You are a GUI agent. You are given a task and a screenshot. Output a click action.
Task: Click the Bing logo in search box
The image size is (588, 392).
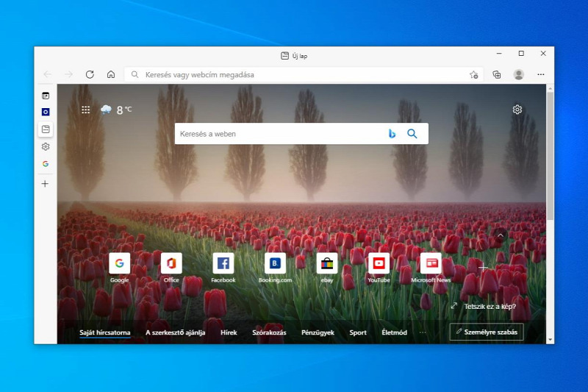point(392,134)
